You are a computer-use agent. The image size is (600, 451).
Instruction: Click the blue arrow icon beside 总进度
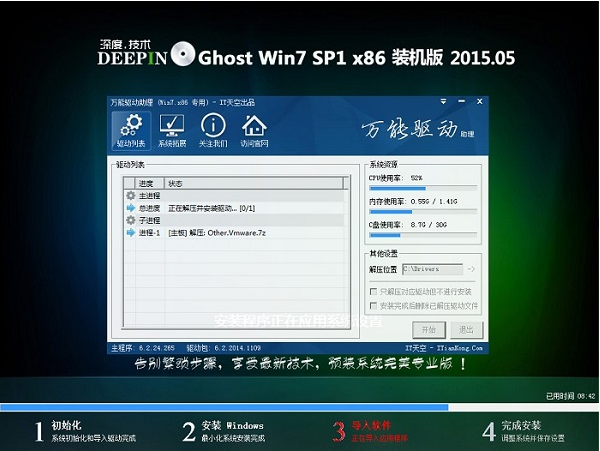[131, 208]
